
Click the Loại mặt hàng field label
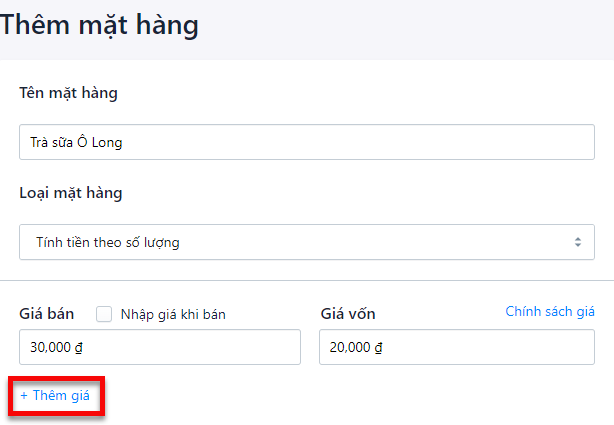(x=71, y=193)
